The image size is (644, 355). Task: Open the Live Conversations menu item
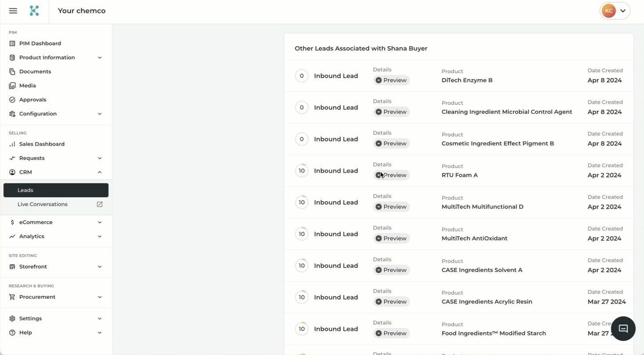(43, 204)
